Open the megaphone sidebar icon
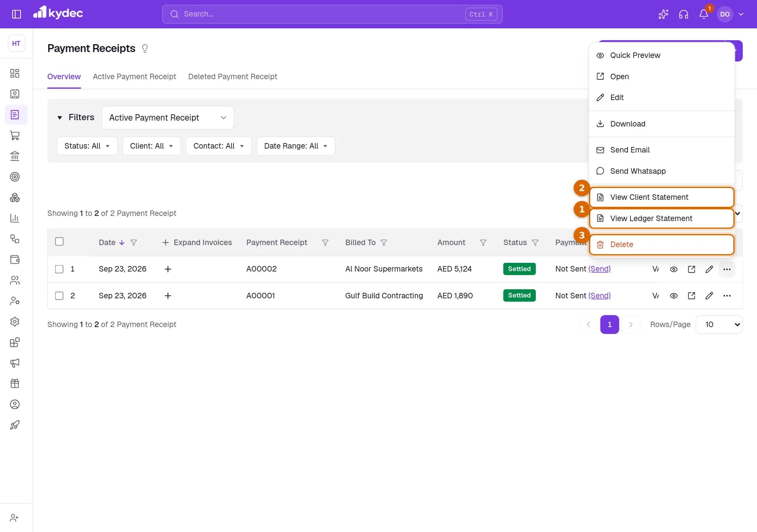 [x=15, y=363]
